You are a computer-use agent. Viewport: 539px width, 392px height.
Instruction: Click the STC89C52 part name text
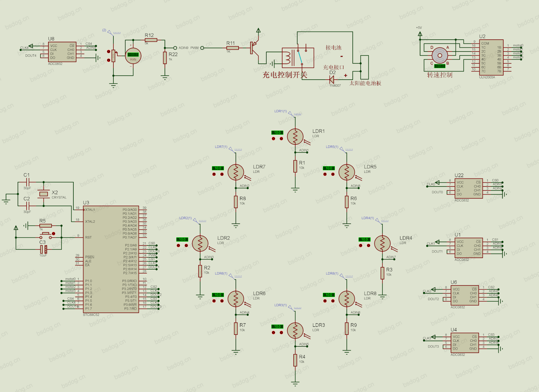91,315
